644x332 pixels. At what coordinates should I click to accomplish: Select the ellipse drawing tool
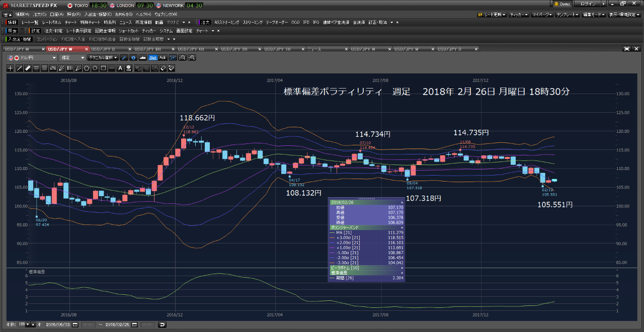(95, 68)
